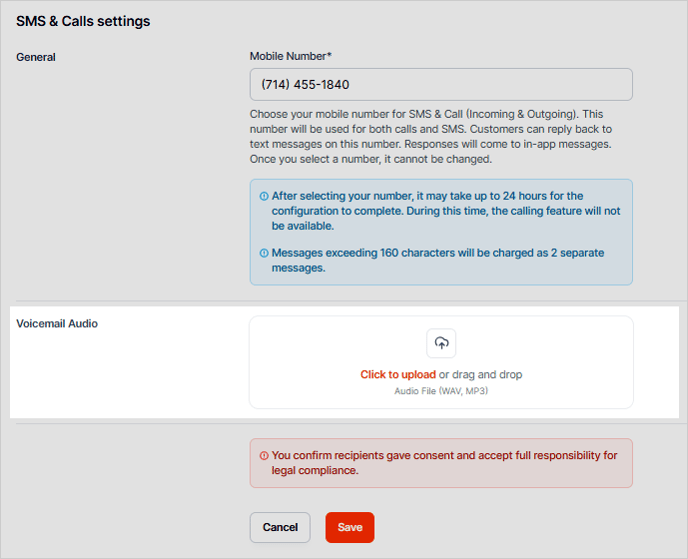Click the Voicemail Audio section label

point(57,324)
